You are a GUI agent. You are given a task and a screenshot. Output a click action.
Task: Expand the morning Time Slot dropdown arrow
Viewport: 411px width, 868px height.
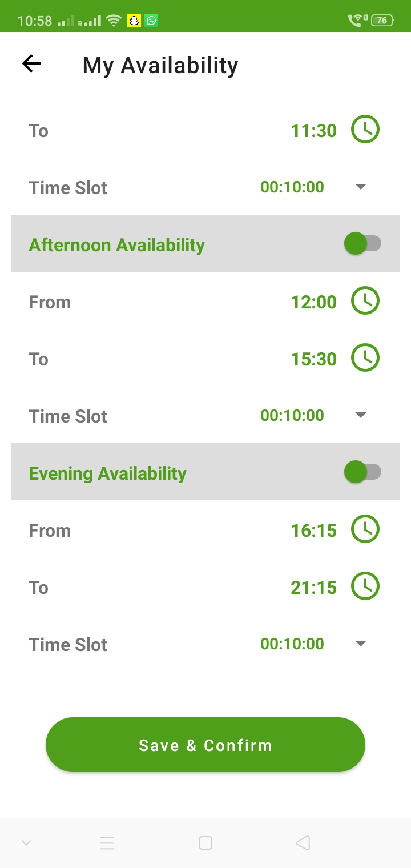(360, 187)
